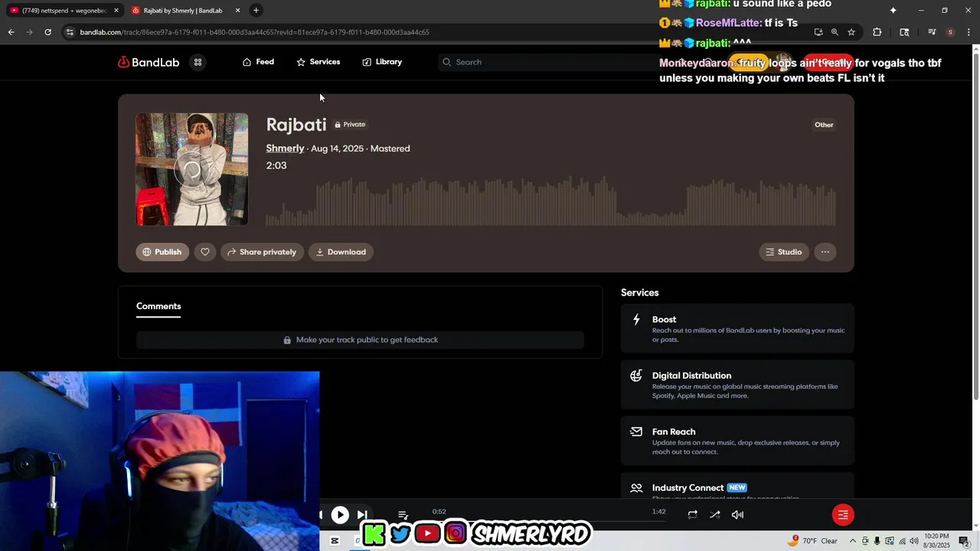Open the Windows notification center icon

pos(965,541)
